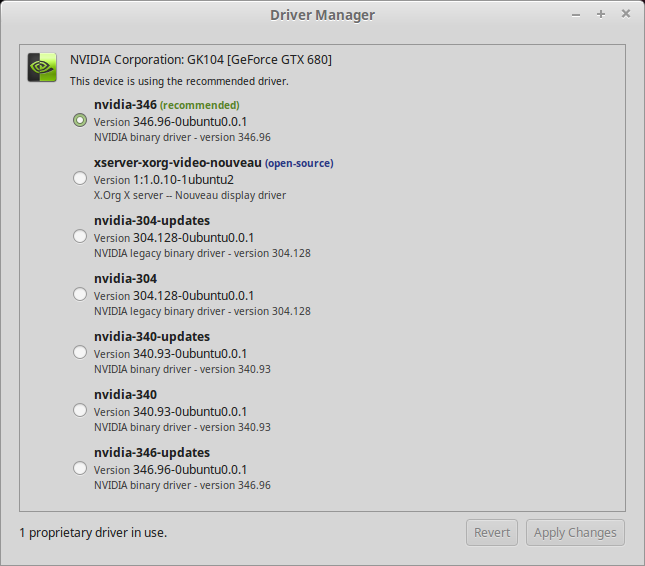Minimize the Driver Manager window

tap(577, 14)
